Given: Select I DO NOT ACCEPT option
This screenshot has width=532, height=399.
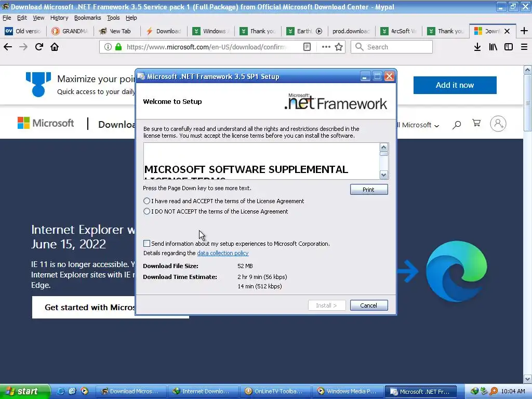Looking at the screenshot, I should point(147,211).
